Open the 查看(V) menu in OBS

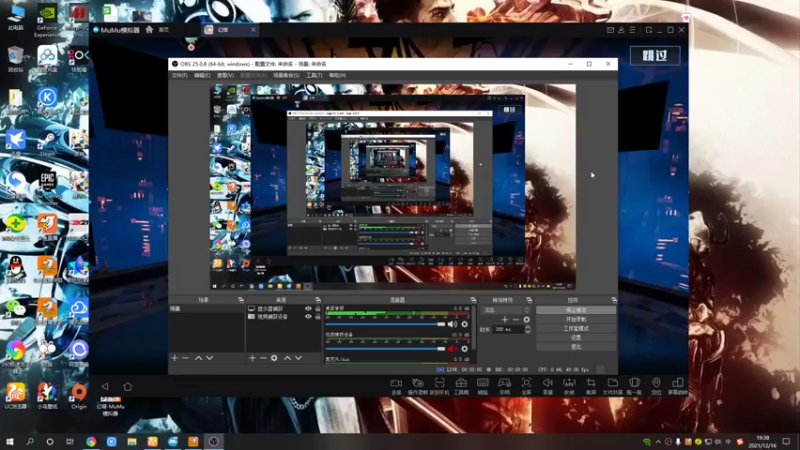225,76
